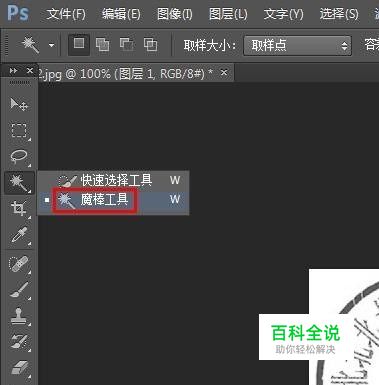
Task: Open the 图像(I) menu
Action: click(x=175, y=14)
